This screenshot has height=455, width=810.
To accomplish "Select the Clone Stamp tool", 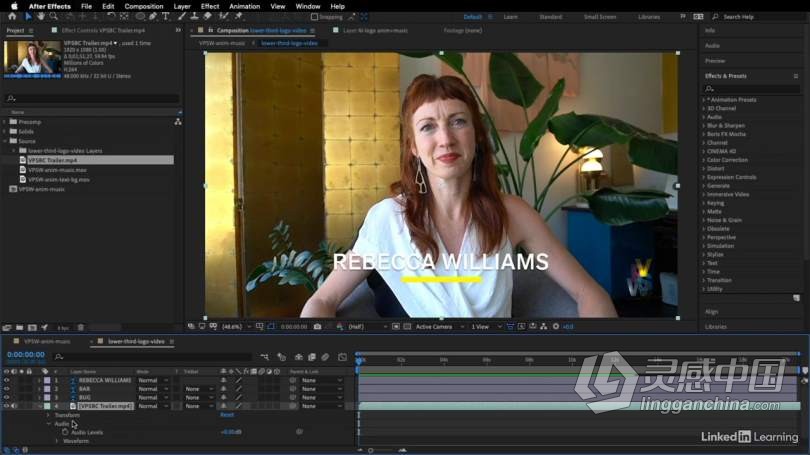I will [x=194, y=17].
